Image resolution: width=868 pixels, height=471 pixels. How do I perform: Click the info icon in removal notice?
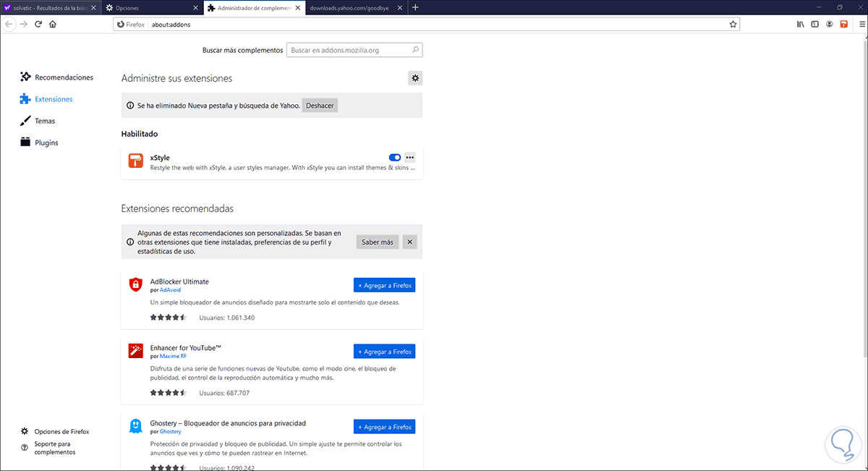click(x=130, y=106)
